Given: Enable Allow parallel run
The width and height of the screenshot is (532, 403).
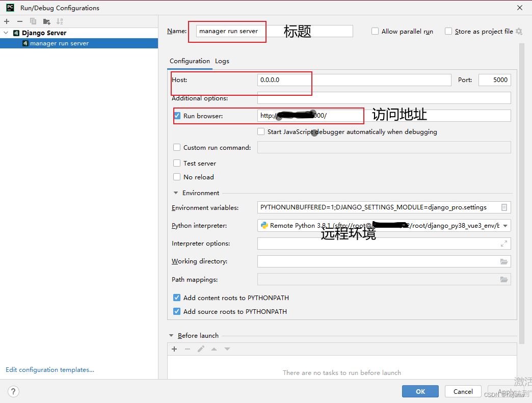Looking at the screenshot, I should coord(375,31).
